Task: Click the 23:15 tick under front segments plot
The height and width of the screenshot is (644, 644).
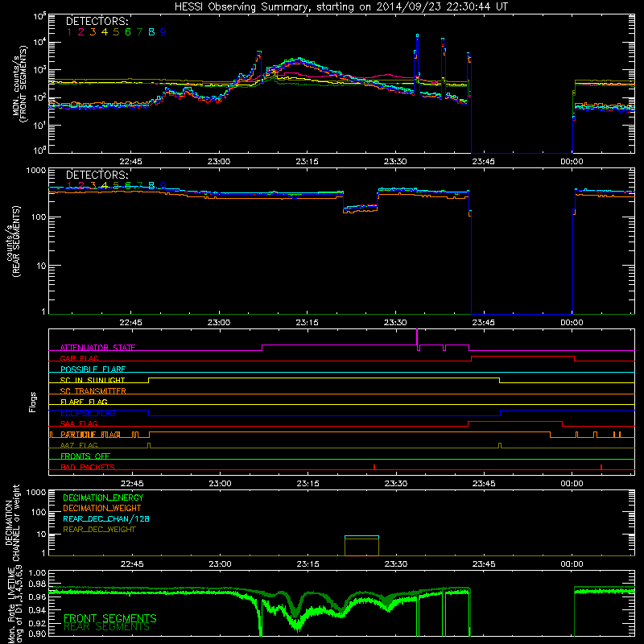Action: click(x=308, y=162)
